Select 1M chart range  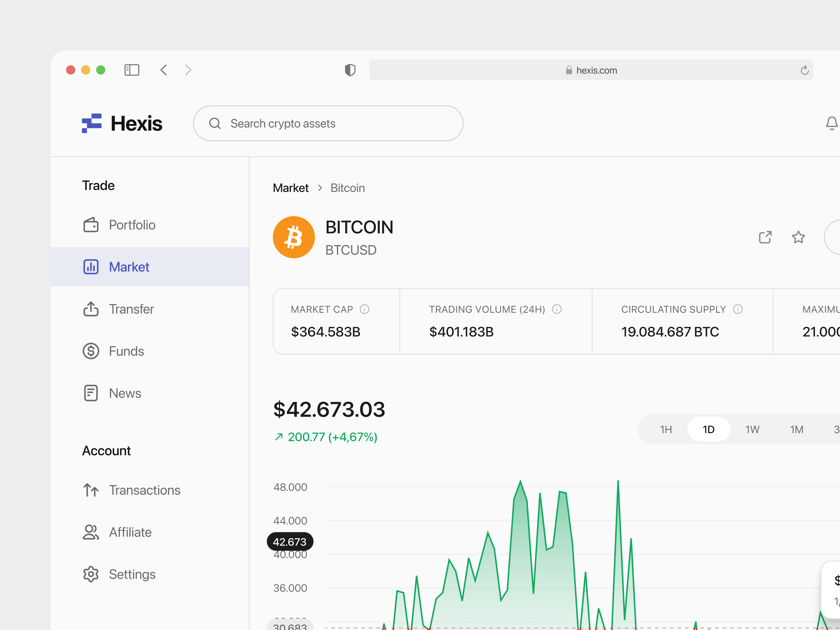(797, 429)
